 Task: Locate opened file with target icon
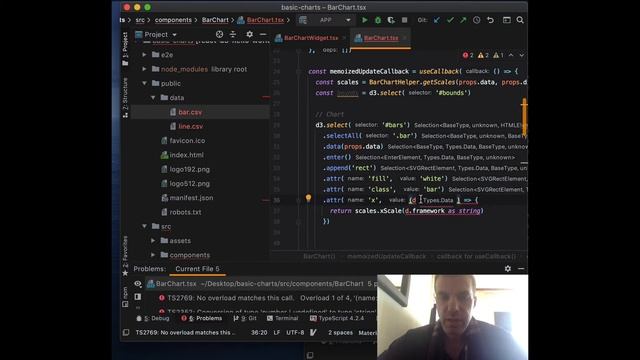[x=220, y=34]
